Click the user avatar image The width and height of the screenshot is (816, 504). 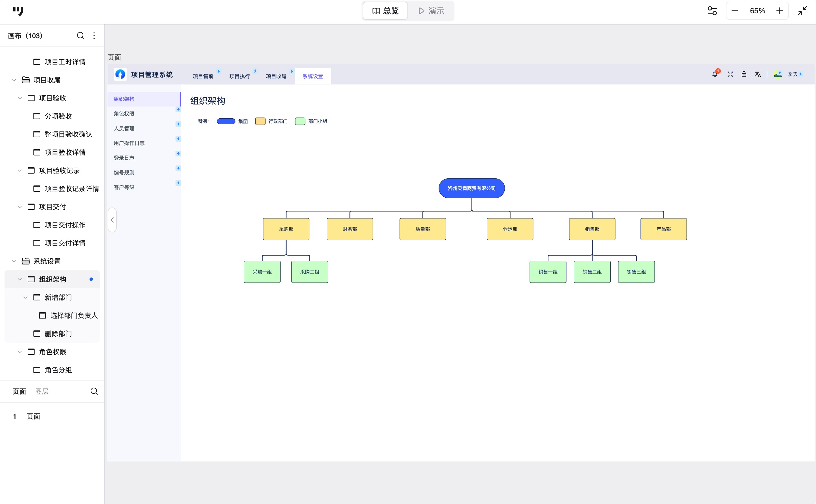pyautogui.click(x=778, y=74)
